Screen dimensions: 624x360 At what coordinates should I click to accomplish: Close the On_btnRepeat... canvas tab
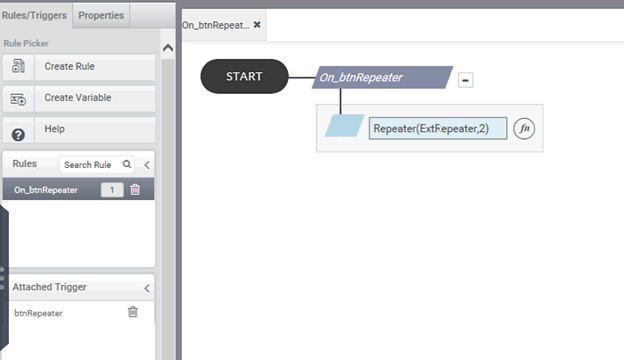(257, 25)
